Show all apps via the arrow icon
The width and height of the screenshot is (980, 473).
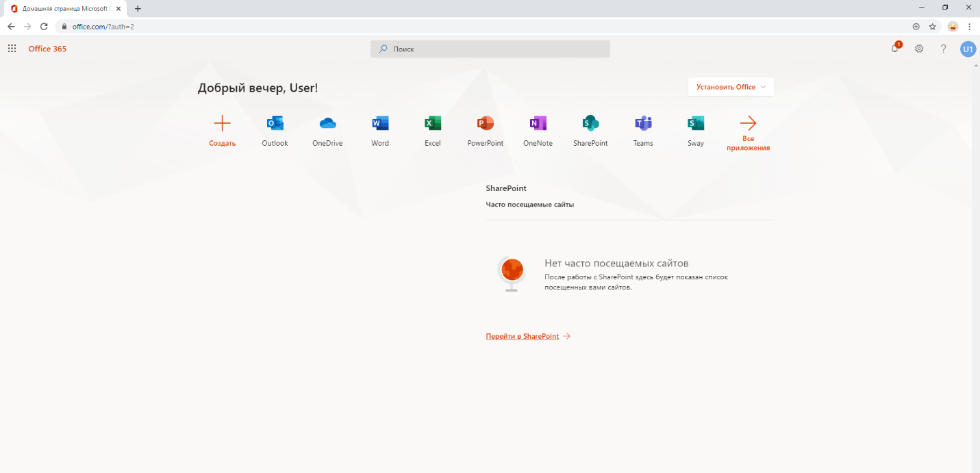click(748, 123)
